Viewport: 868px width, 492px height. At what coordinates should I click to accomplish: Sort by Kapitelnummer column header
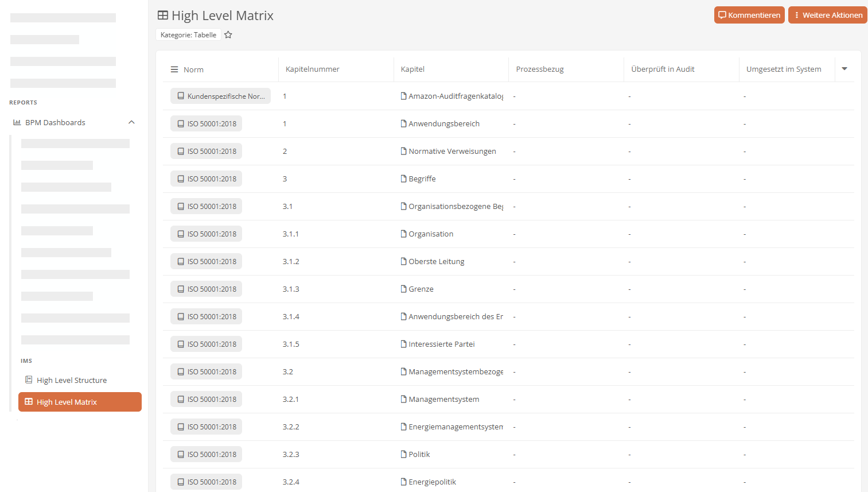point(313,69)
